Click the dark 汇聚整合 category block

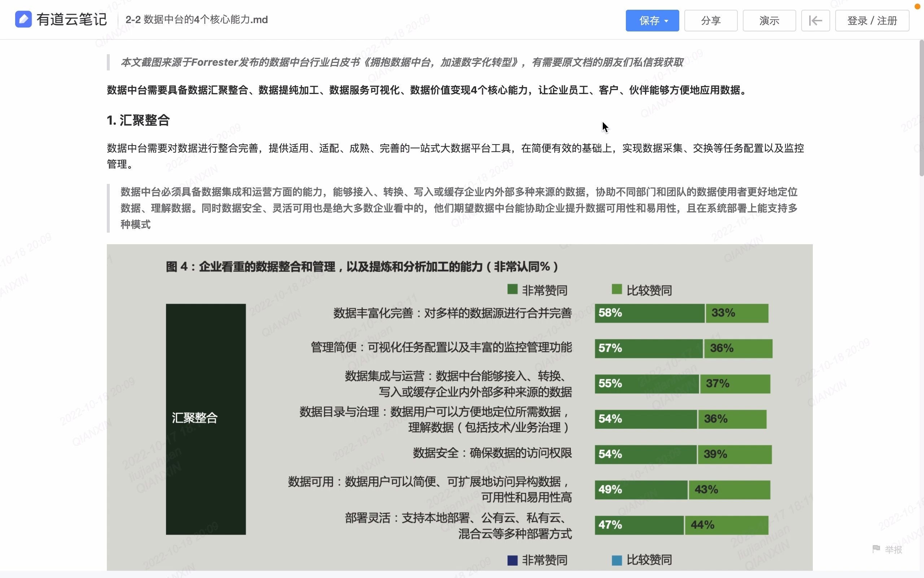pos(206,419)
